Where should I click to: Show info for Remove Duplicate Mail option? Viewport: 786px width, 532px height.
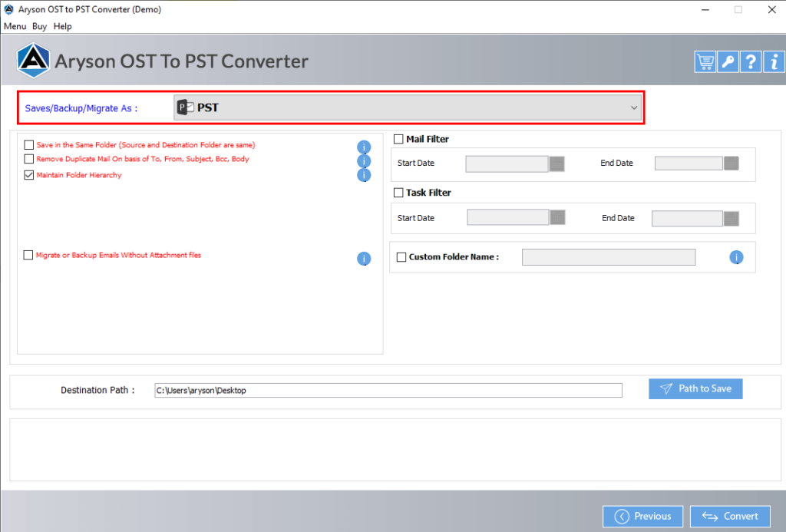tap(364, 161)
